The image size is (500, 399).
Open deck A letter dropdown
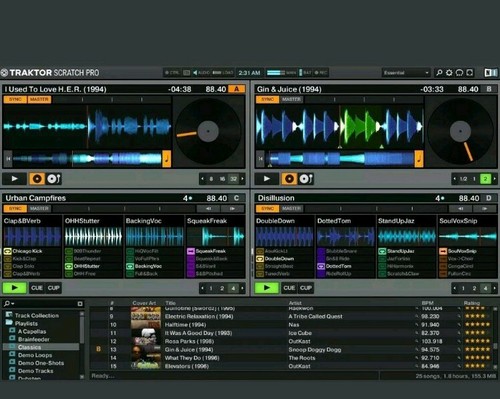237,89
